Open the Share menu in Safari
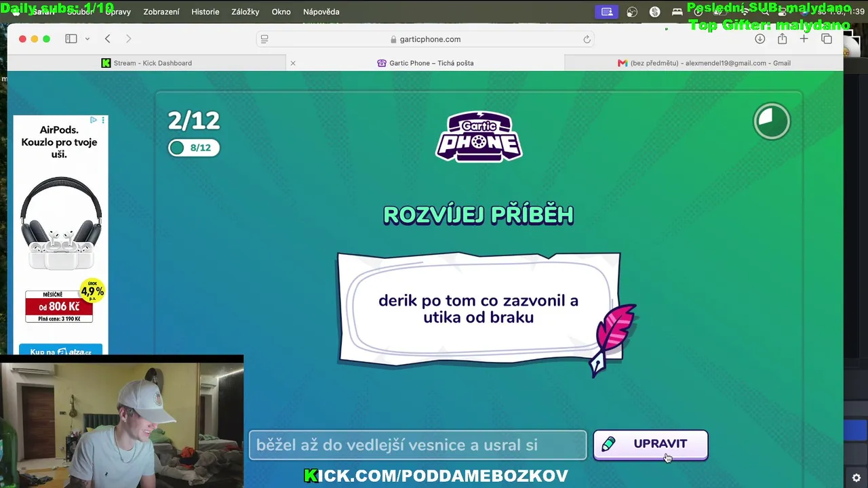Image resolution: width=868 pixels, height=488 pixels. pyautogui.click(x=782, y=39)
